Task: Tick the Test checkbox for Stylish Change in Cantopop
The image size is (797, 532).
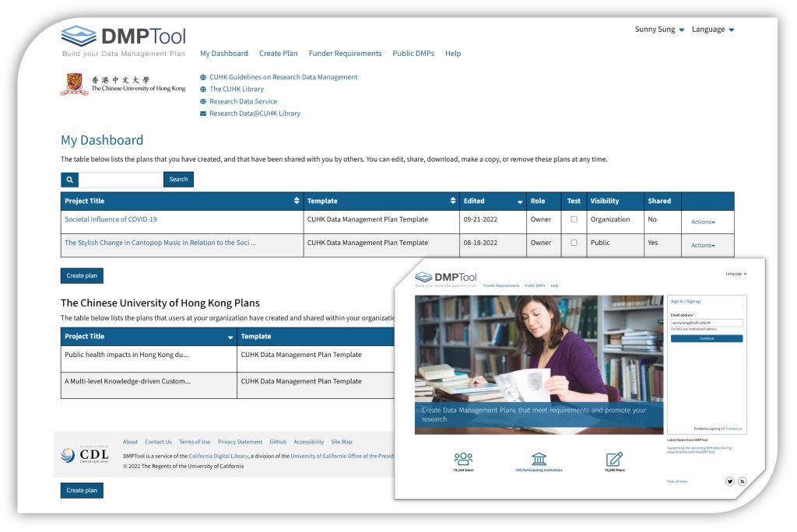Action: [574, 243]
